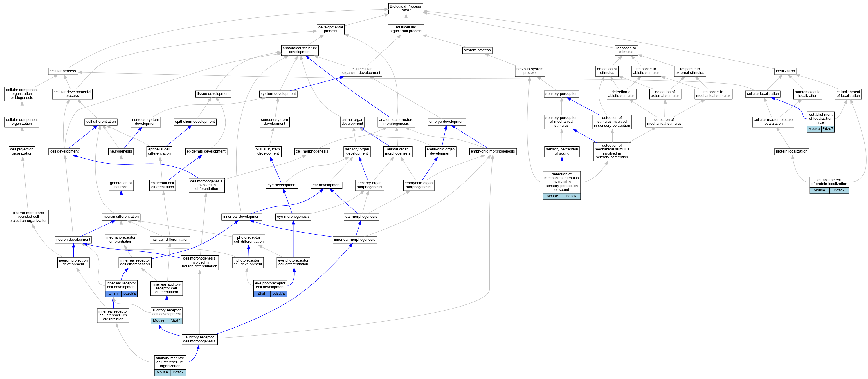Click the 'plasma membrane bounded cell projection organization' node

pos(28,217)
